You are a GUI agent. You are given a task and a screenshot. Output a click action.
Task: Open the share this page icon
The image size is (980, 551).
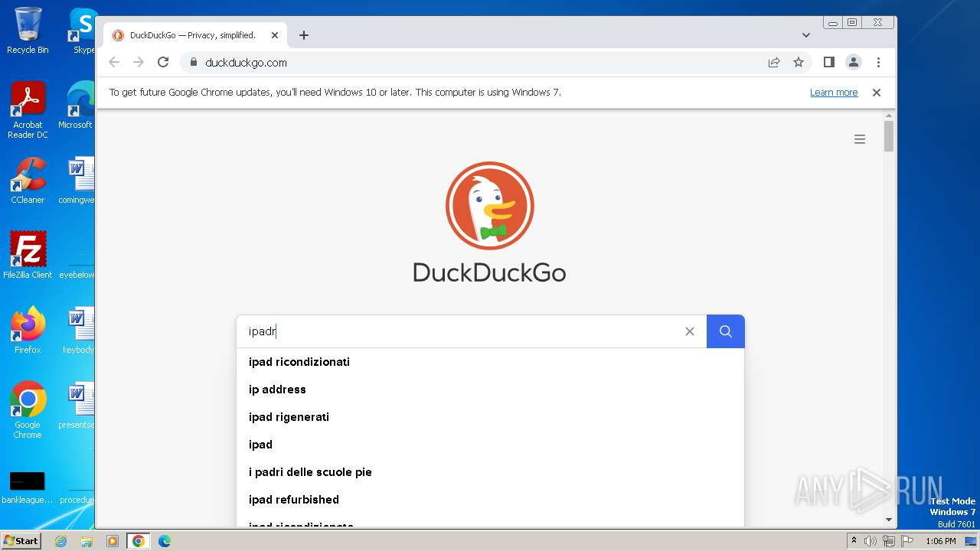pos(774,63)
